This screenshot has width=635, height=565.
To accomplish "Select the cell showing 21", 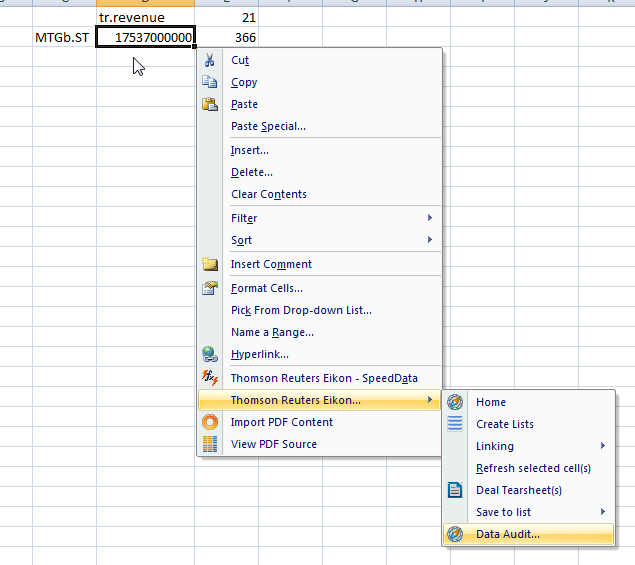I will point(226,17).
